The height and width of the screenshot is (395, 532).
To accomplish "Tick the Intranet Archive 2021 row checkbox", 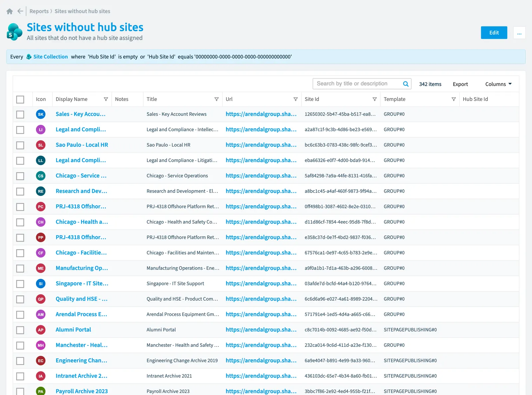I will [x=20, y=376].
